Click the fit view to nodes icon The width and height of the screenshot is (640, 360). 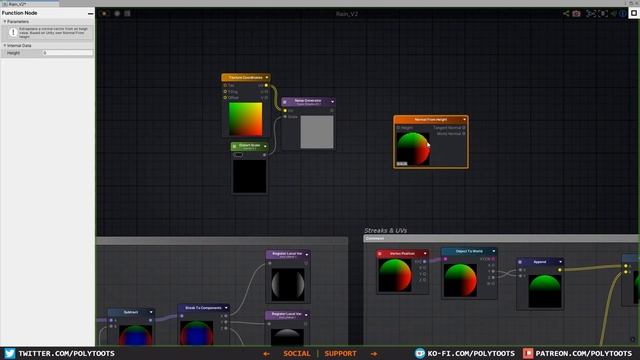[x=603, y=13]
